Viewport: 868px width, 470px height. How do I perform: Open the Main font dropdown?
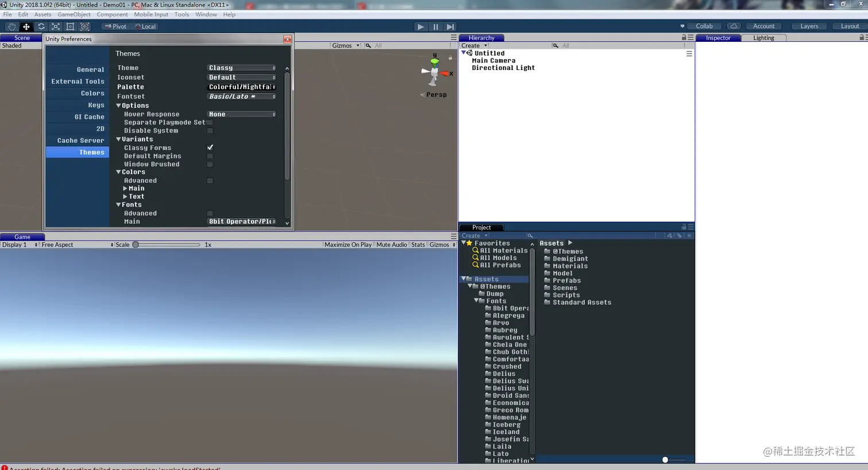point(242,222)
